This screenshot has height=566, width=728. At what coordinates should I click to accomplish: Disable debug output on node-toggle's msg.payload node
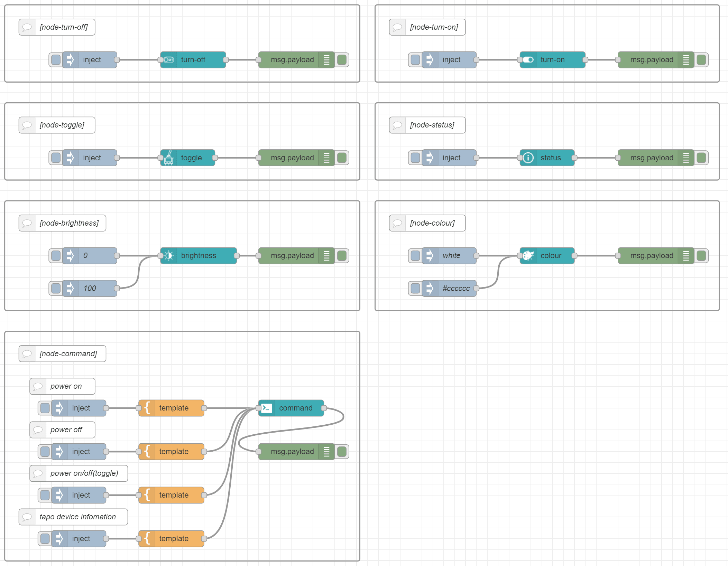342,158
